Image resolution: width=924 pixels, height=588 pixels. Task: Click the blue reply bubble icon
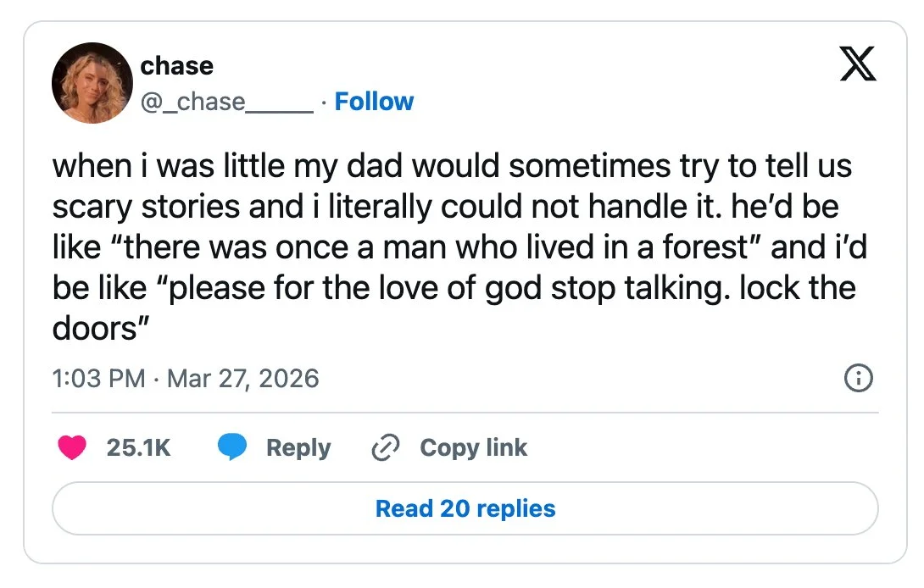click(232, 448)
